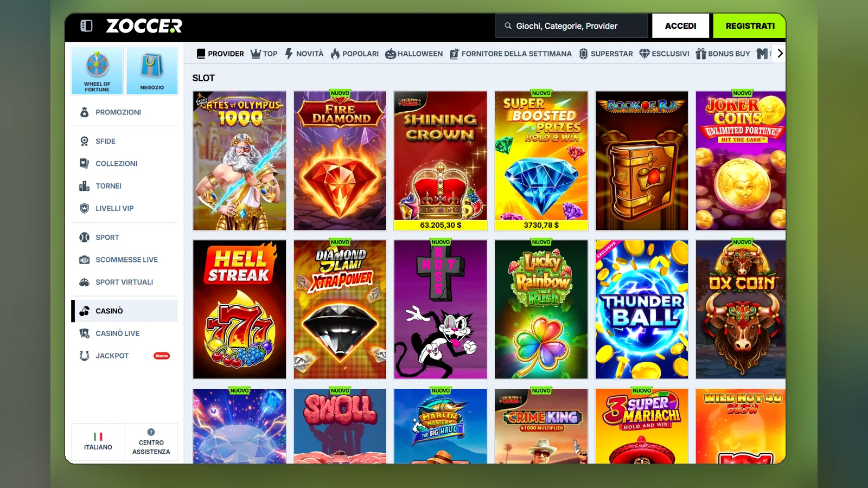Open Sport Virtuali in the sidebar
The width and height of the screenshot is (868, 488).
(125, 282)
